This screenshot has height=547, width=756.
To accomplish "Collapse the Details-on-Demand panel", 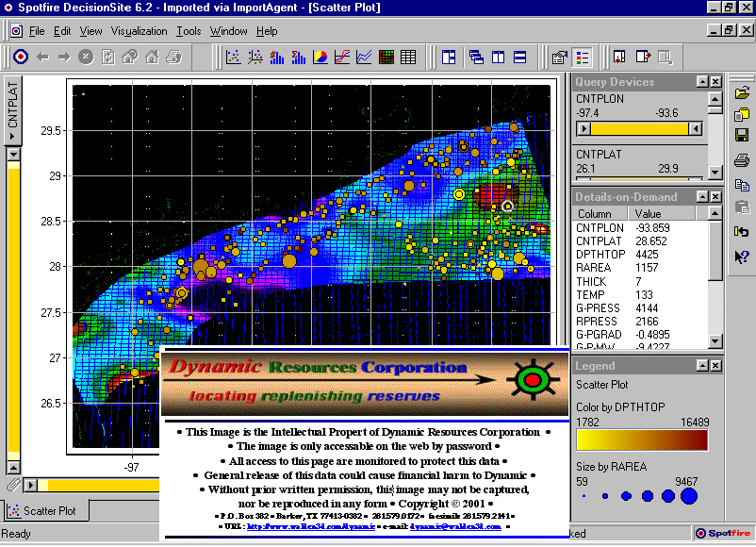I will (x=702, y=197).
